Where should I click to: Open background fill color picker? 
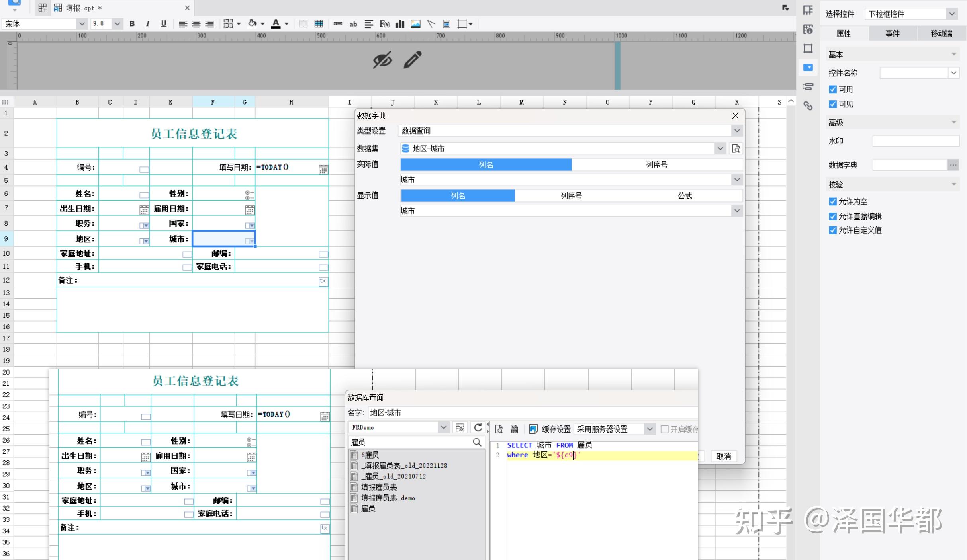(x=262, y=24)
